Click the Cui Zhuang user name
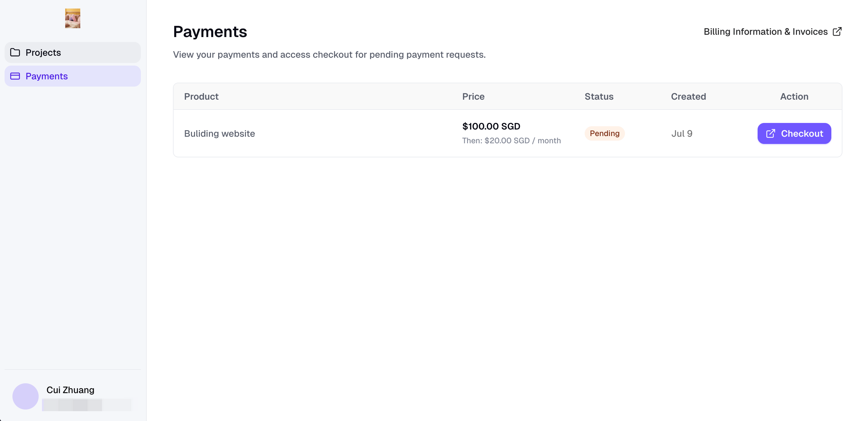 pos(70,390)
